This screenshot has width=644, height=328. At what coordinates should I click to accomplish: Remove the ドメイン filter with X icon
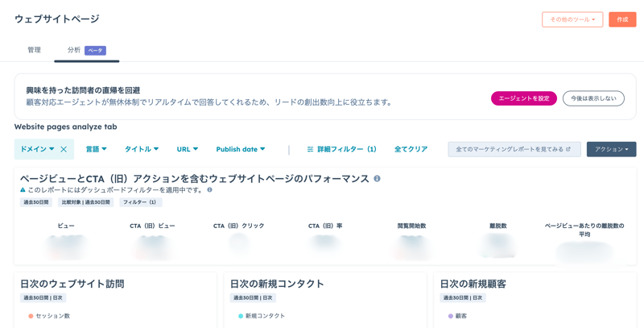point(64,149)
